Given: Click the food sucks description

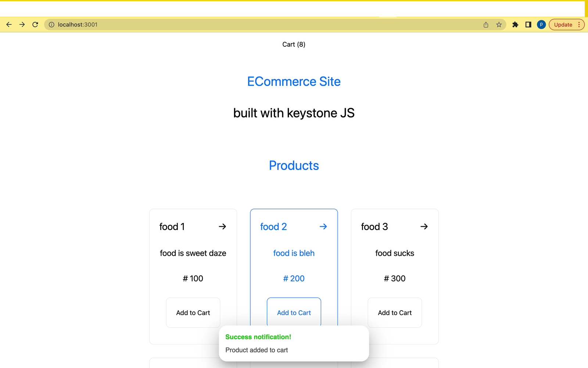Looking at the screenshot, I should 395,253.
